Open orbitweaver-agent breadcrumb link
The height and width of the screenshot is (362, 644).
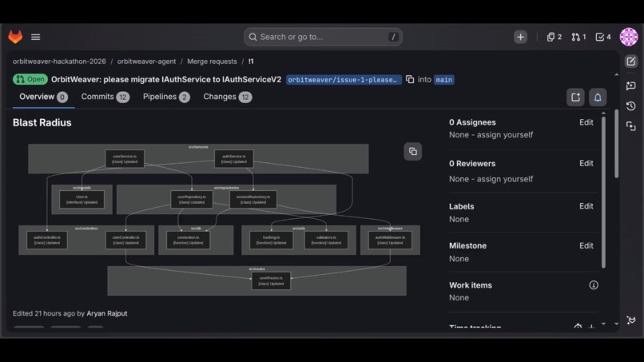[x=147, y=62]
